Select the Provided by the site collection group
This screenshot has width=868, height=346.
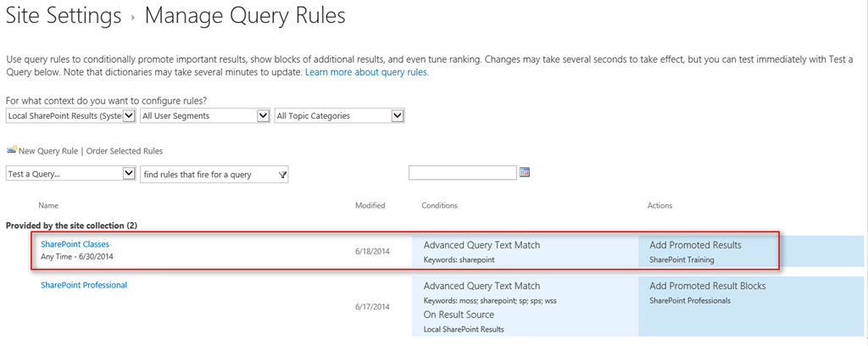point(71,226)
